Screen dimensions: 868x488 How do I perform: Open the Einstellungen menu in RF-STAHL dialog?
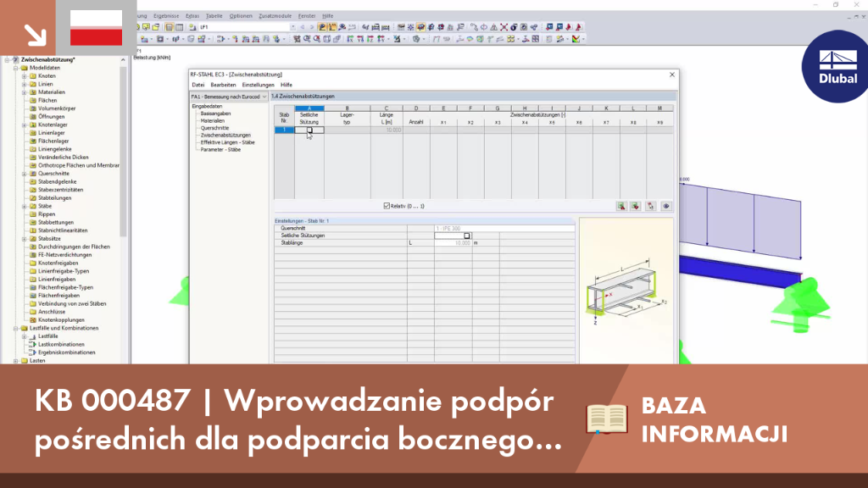(x=258, y=86)
